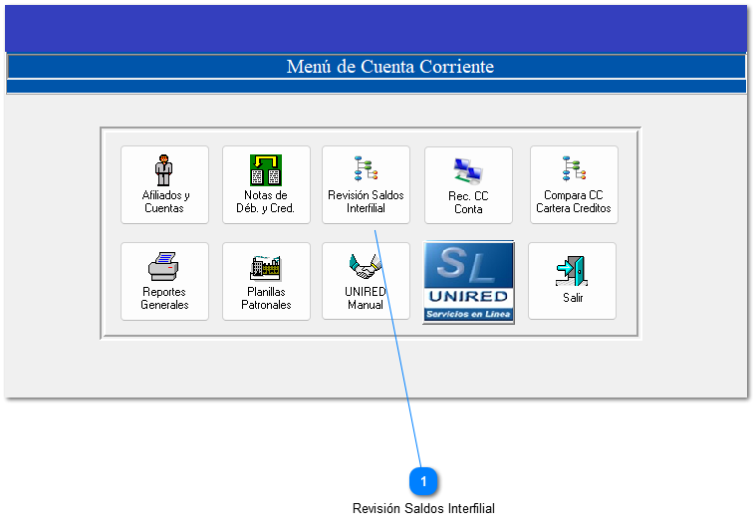The image size is (756, 532).
Task: Click the "Compara CC Cartera Creditos" label
Action: click(573, 202)
